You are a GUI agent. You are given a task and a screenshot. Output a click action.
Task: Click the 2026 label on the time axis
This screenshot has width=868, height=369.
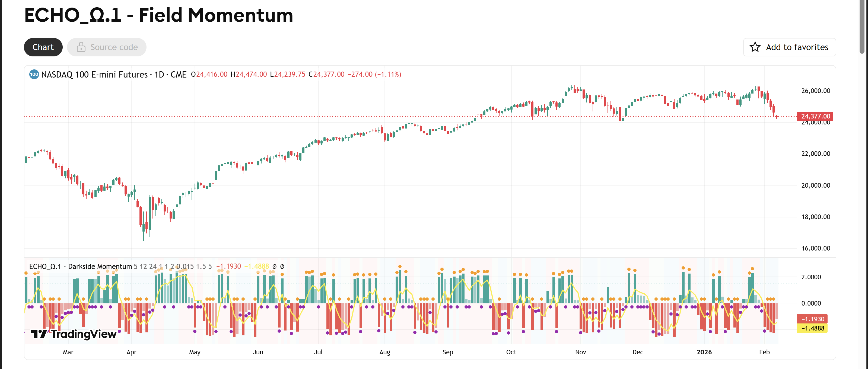[x=704, y=352]
